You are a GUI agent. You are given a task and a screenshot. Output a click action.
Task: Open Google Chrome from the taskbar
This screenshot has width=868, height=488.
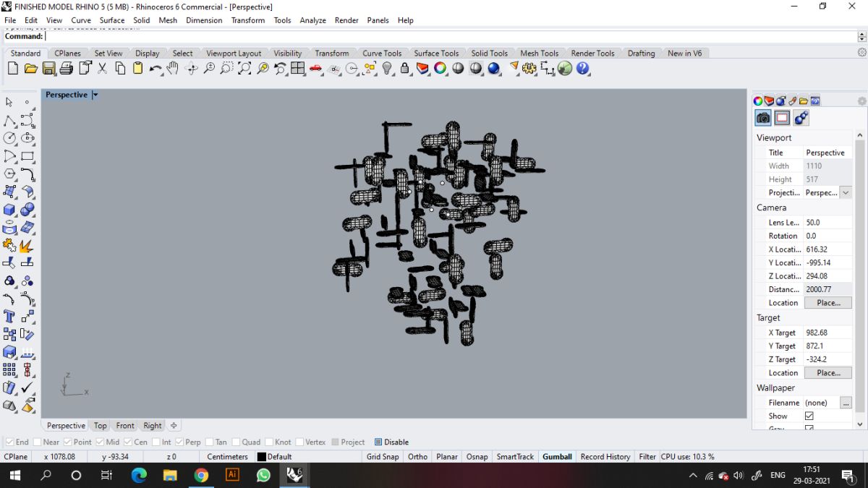coord(201,475)
